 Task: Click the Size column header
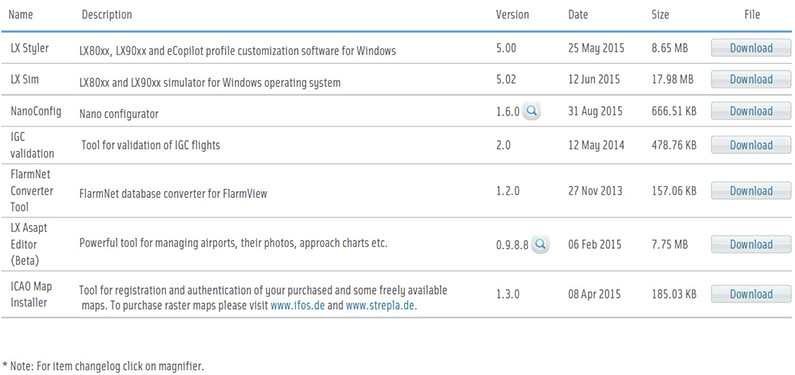coord(660,15)
